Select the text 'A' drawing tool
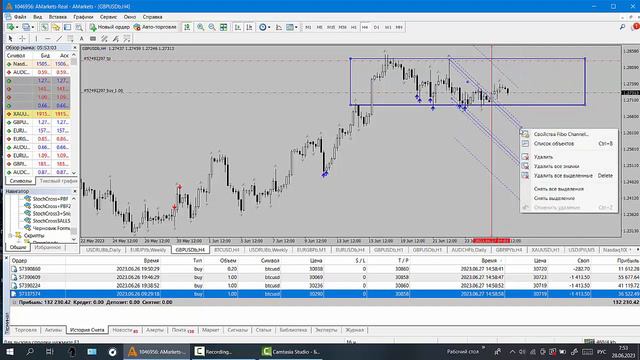Viewport: 640px width, 360px height. 82,38
